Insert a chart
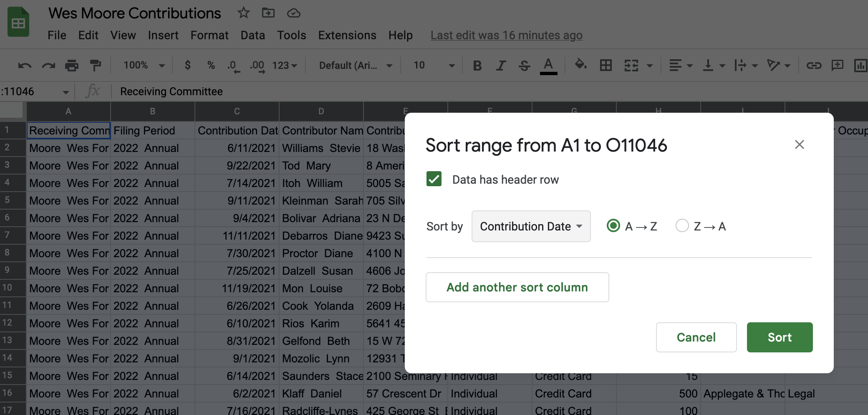The image size is (868, 415). (860, 66)
